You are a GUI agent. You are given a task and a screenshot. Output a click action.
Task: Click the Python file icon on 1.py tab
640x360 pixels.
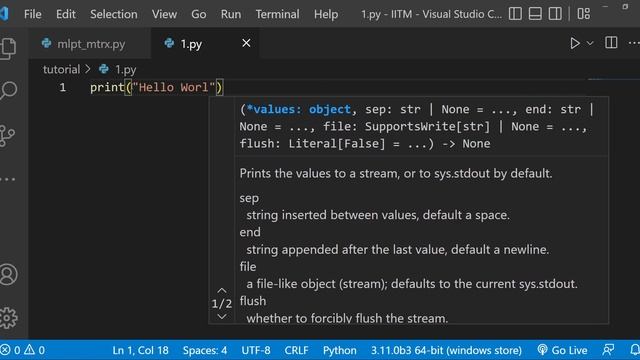[169, 43]
